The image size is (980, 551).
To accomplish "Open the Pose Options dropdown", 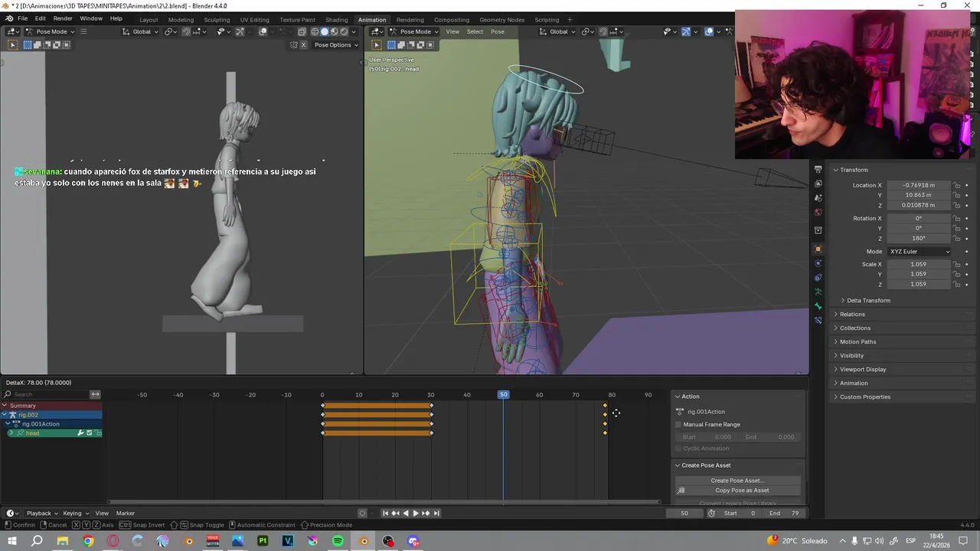I will tap(336, 45).
